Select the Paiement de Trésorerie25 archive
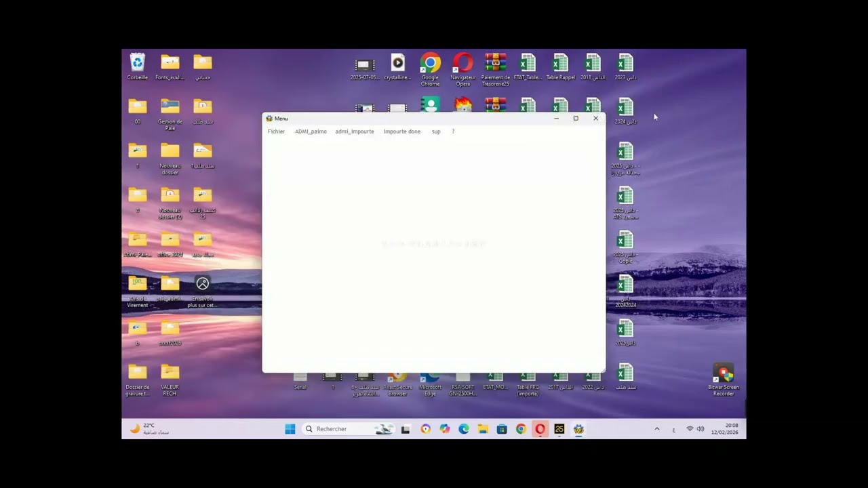 pos(496,70)
